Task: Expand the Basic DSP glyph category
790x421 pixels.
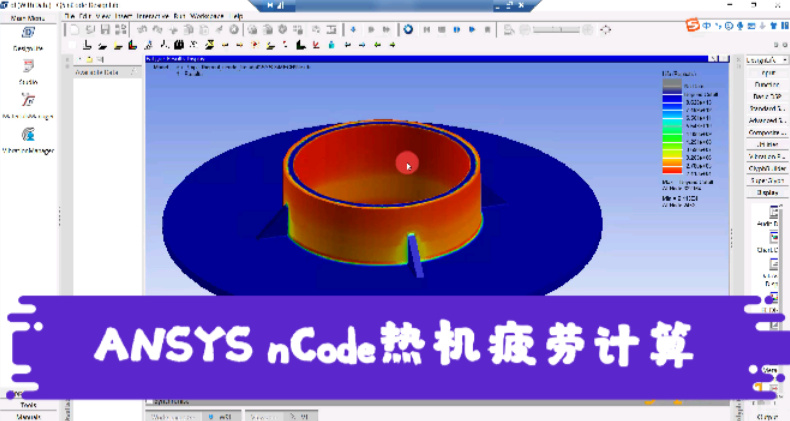Action: point(767,96)
